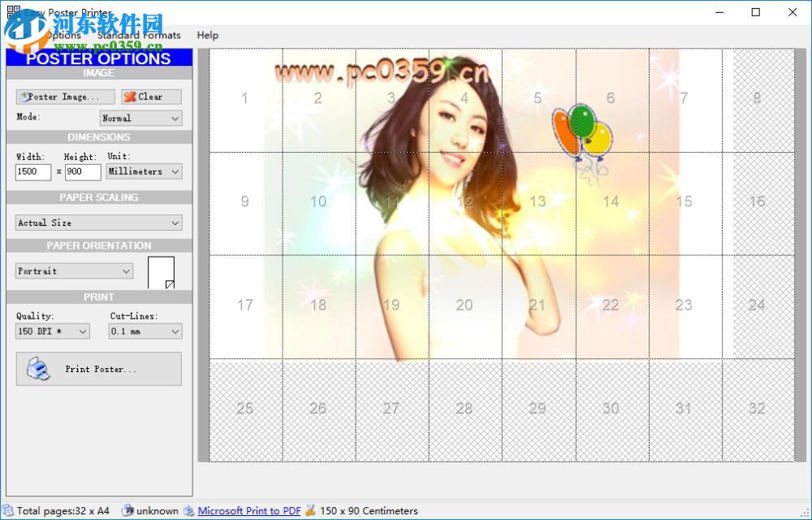The image size is (812, 520).
Task: Click the portrait page preview graphic
Action: (x=162, y=271)
